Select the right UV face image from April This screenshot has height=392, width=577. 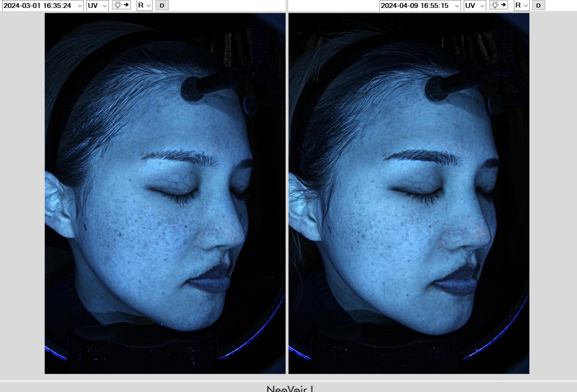click(x=409, y=193)
